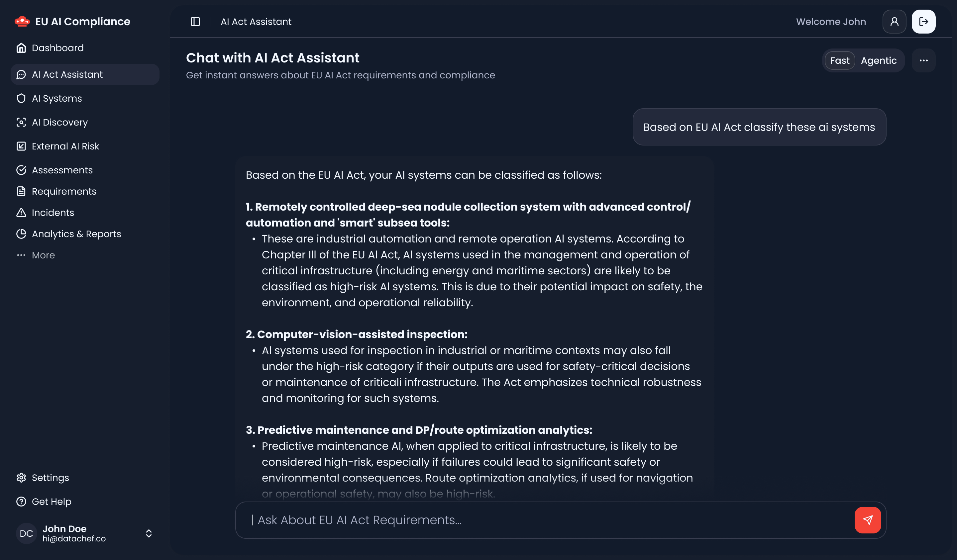957x560 pixels.
Task: Click the logout button
Action: (x=923, y=22)
